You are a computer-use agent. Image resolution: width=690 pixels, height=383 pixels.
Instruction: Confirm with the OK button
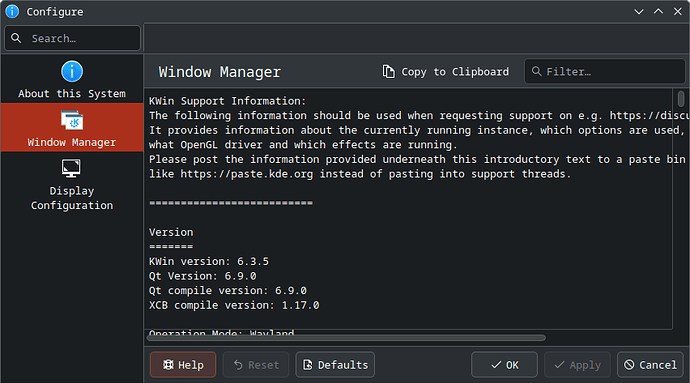[504, 365]
